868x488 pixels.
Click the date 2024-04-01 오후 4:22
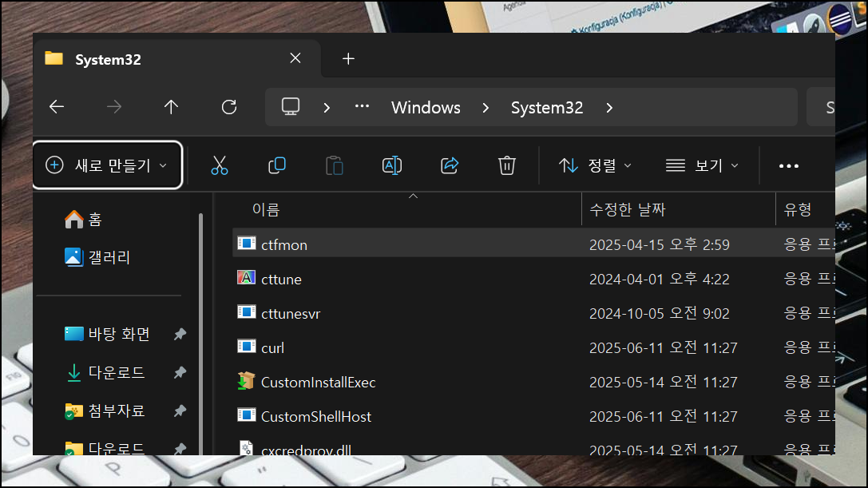click(x=660, y=280)
